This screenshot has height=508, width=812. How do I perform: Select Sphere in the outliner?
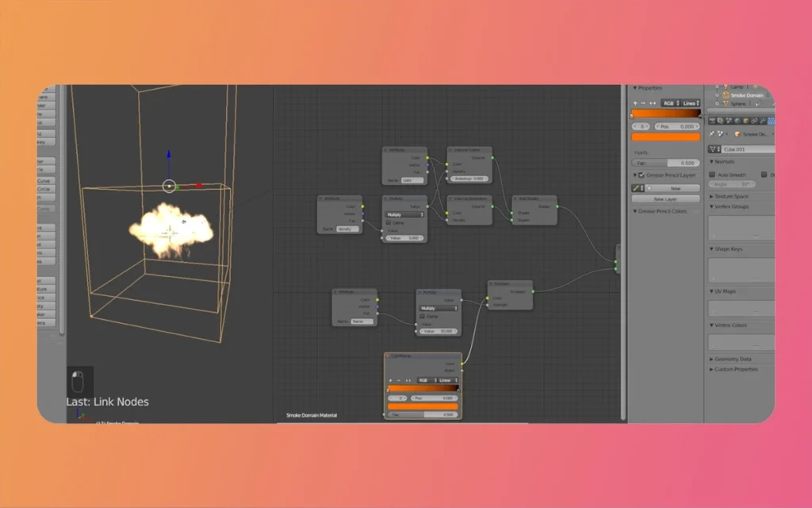click(x=738, y=104)
